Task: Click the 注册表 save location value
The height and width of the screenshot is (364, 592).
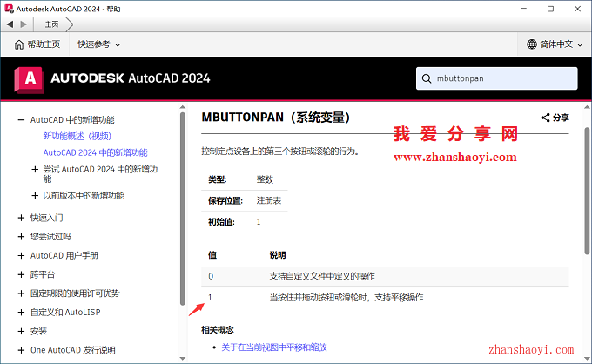Action: [x=269, y=200]
